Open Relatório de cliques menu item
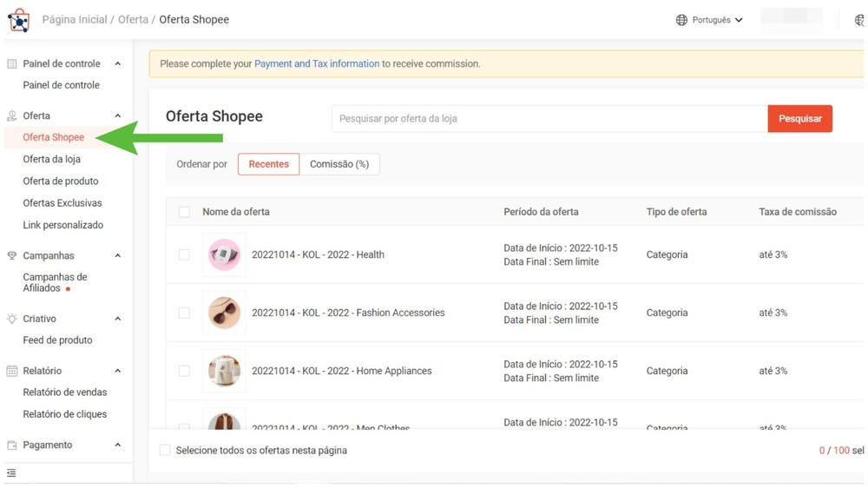This screenshot has height=488, width=868. click(65, 414)
